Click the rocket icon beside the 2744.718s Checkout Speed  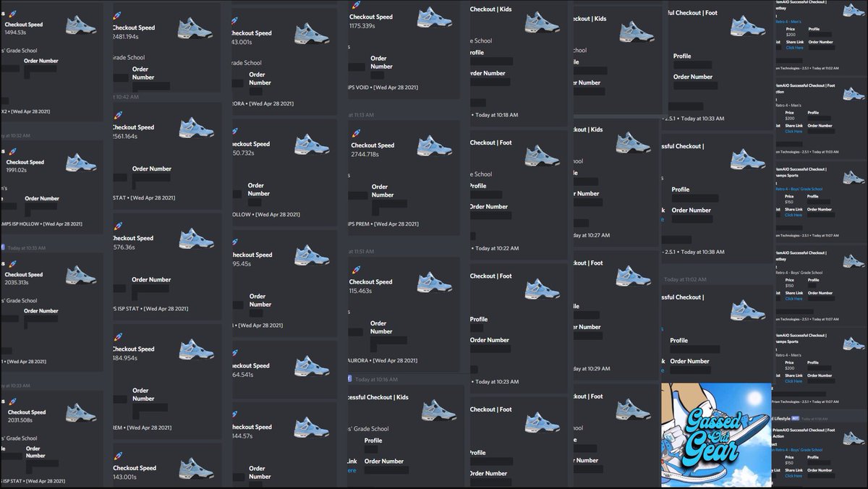tap(354, 132)
